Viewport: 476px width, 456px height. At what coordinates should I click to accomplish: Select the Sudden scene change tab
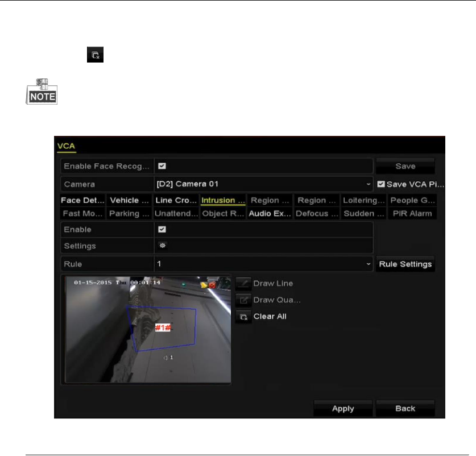coord(363,214)
